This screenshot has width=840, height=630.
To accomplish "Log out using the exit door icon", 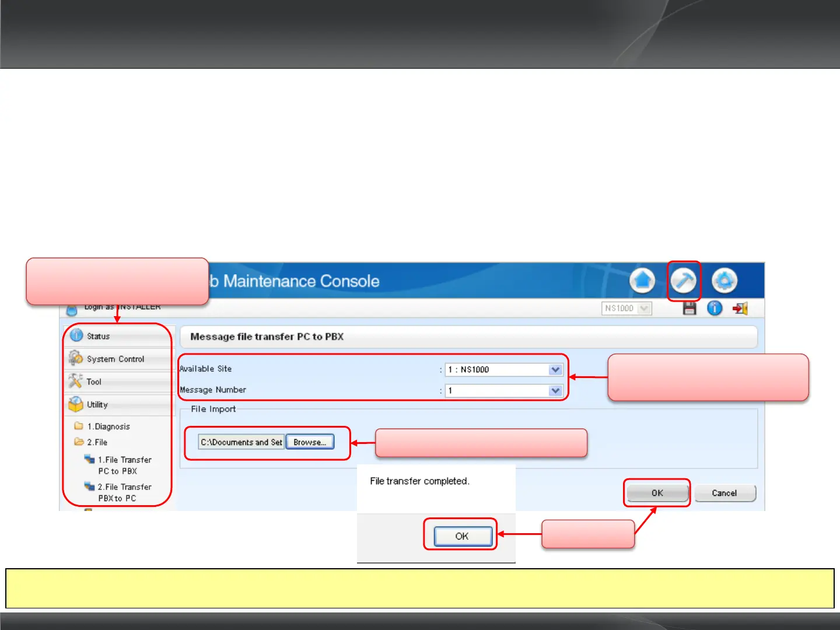I will tap(740, 308).
